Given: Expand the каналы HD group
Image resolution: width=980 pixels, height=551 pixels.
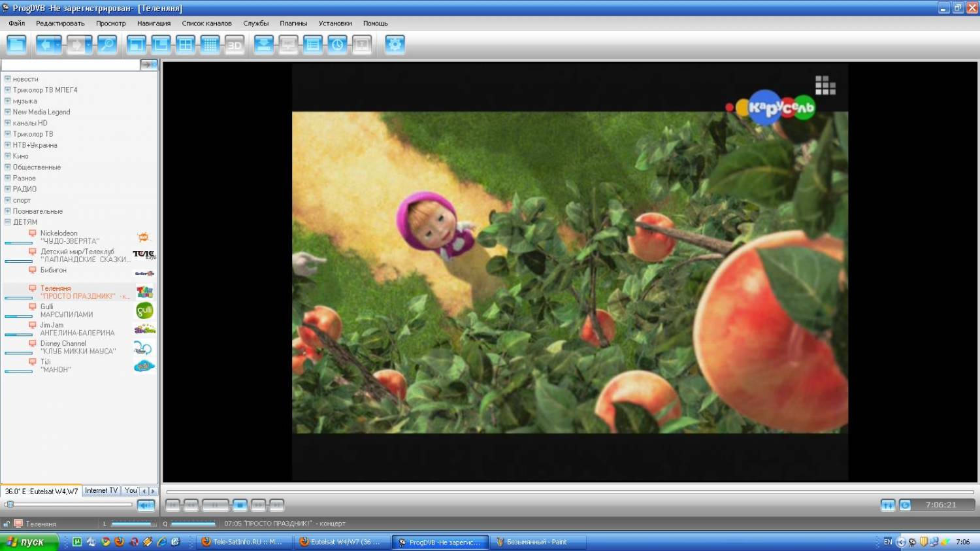Looking at the screenshot, I should [x=7, y=123].
